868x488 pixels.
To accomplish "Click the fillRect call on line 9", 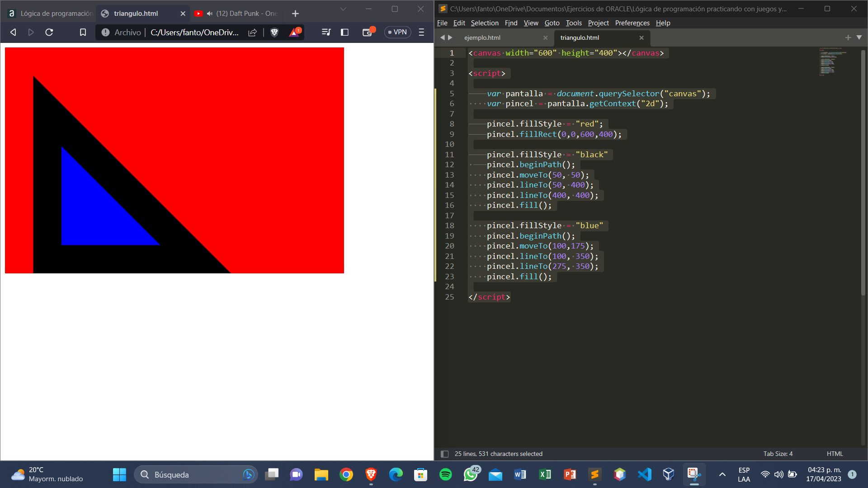I will (x=538, y=134).
